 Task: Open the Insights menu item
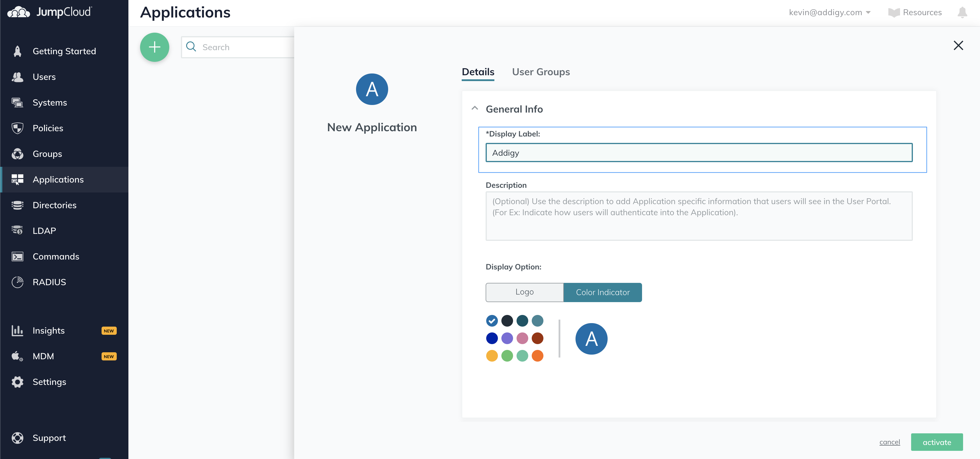click(64, 330)
